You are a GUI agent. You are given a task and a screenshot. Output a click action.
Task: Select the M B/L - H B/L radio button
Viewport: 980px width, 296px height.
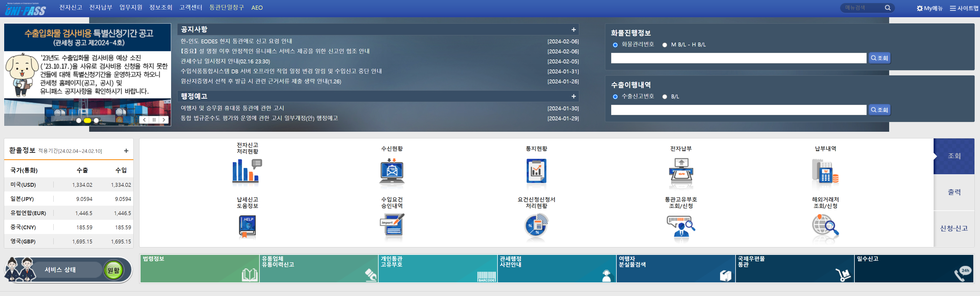tap(665, 45)
